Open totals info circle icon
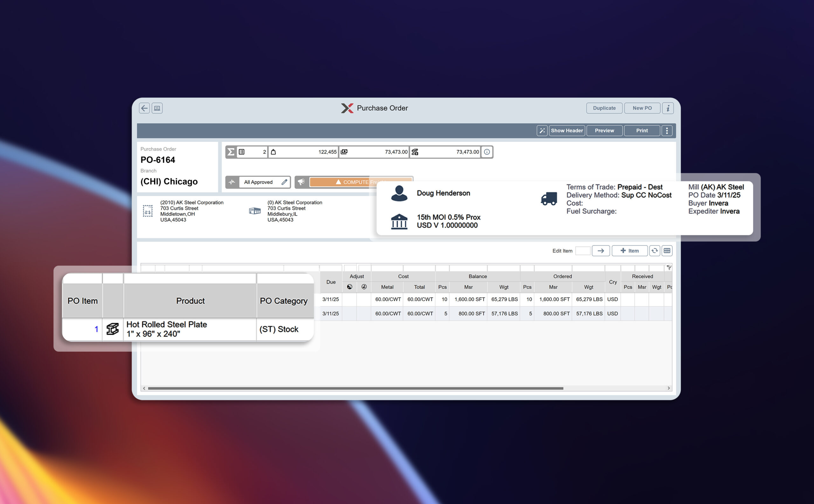This screenshot has height=504, width=814. click(x=487, y=152)
